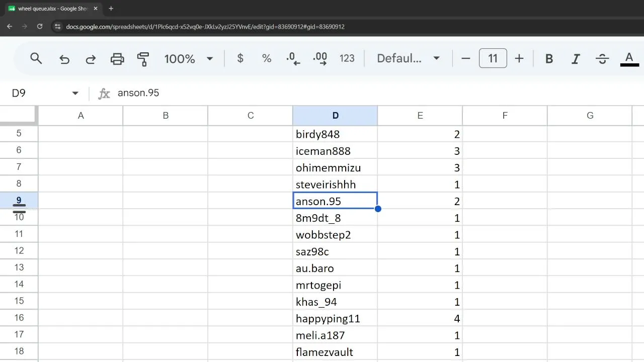Print the spreadsheet
This screenshot has width=644, height=362.
coord(117,59)
